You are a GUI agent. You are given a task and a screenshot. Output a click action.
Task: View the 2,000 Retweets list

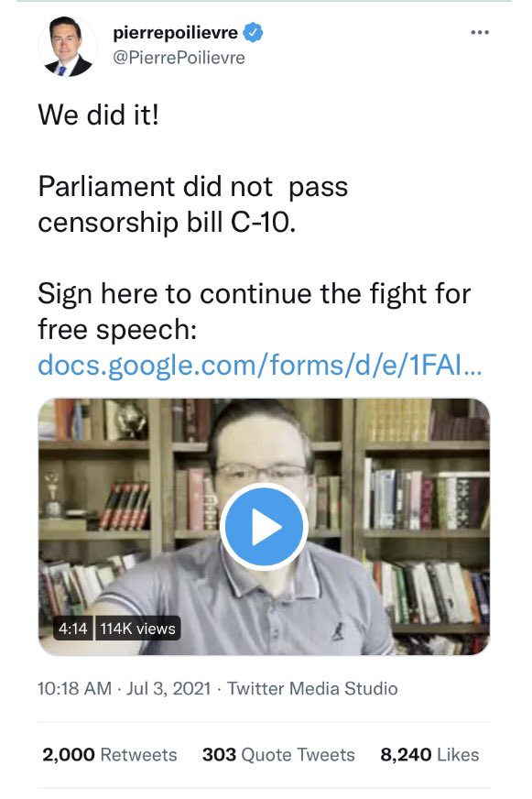pos(110,754)
